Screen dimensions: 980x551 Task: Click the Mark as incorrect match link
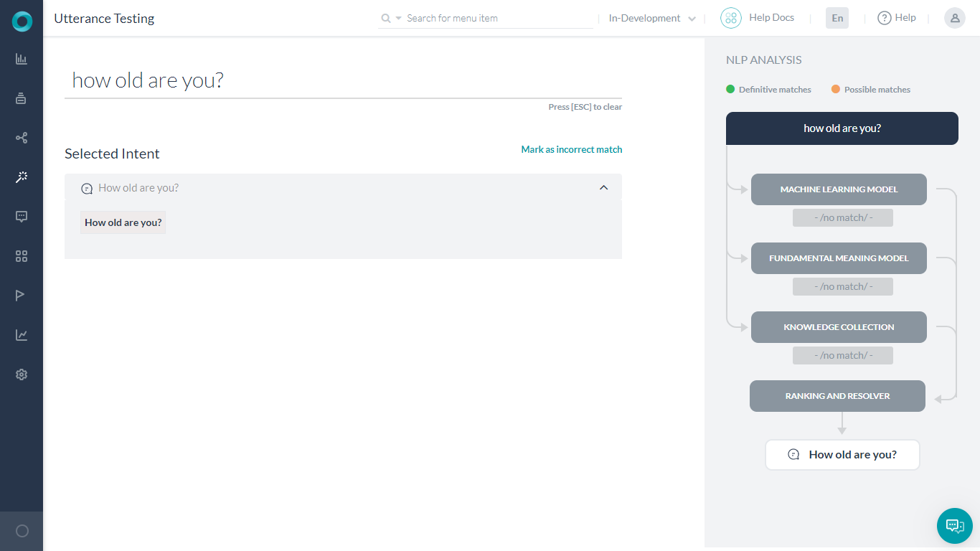click(571, 149)
